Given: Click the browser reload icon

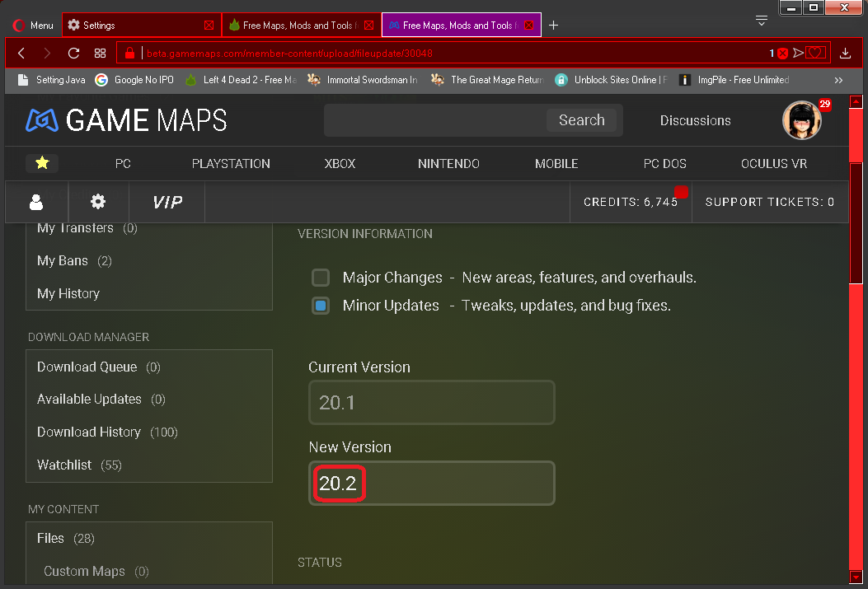Looking at the screenshot, I should pos(73,53).
